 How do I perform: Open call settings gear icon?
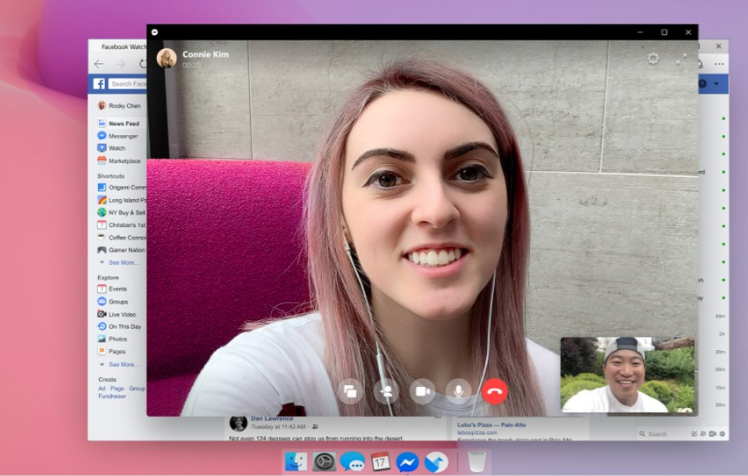click(653, 59)
